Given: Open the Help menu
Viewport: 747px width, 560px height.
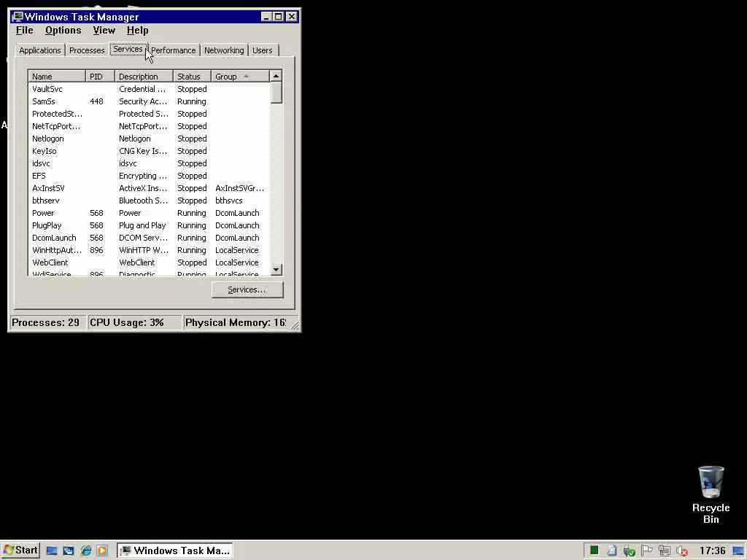Looking at the screenshot, I should (137, 31).
